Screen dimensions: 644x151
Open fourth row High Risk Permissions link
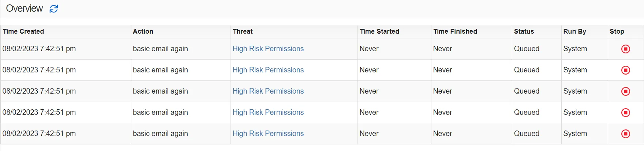click(x=268, y=112)
